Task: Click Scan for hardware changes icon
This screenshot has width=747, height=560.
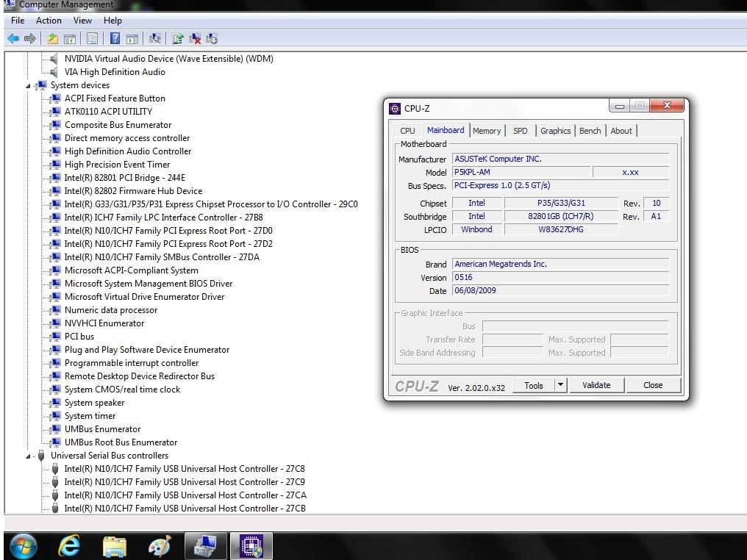Action: [155, 38]
